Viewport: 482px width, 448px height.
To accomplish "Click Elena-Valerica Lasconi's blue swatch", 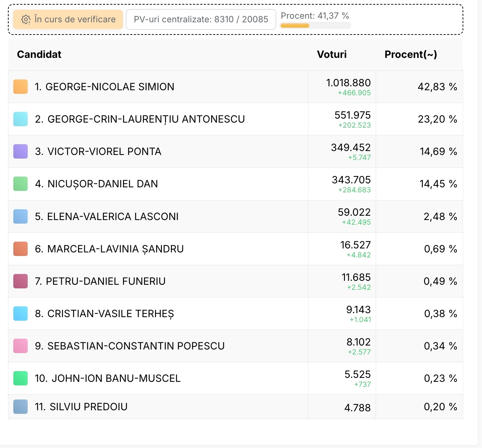I will click(x=21, y=216).
